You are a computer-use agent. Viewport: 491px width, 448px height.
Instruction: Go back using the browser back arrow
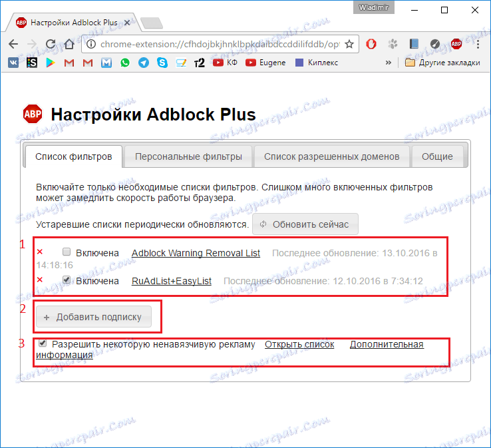click(13, 44)
